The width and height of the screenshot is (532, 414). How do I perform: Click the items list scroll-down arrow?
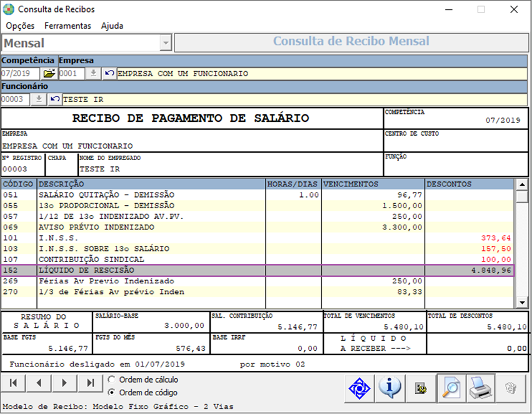pyautogui.click(x=522, y=302)
